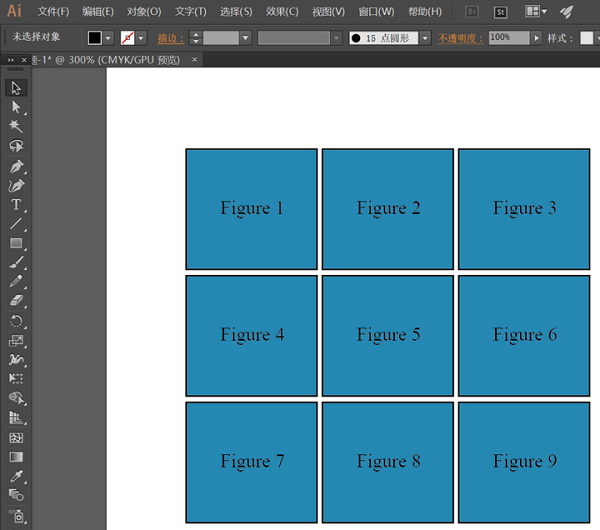
Task: Click the 不透明度 opacity link
Action: (x=461, y=38)
